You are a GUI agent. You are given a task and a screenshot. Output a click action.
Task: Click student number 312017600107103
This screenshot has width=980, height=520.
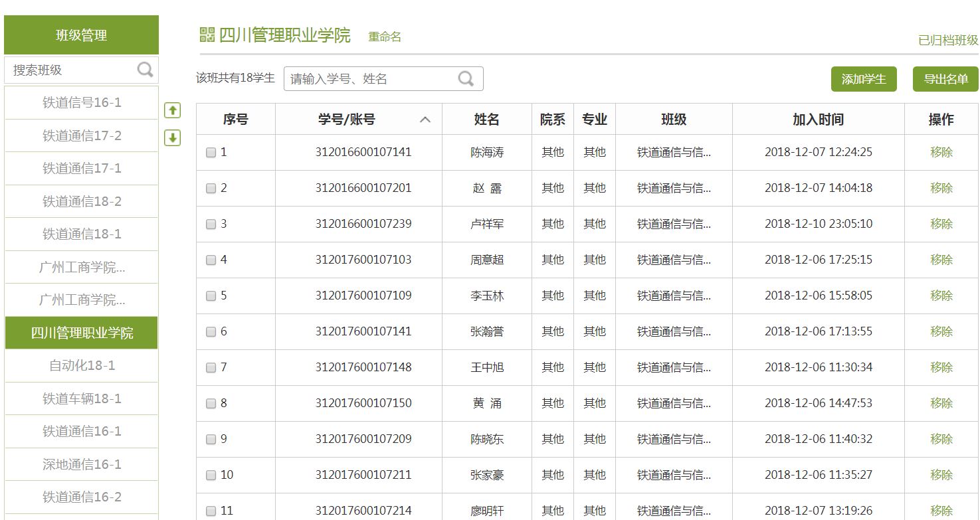click(363, 260)
